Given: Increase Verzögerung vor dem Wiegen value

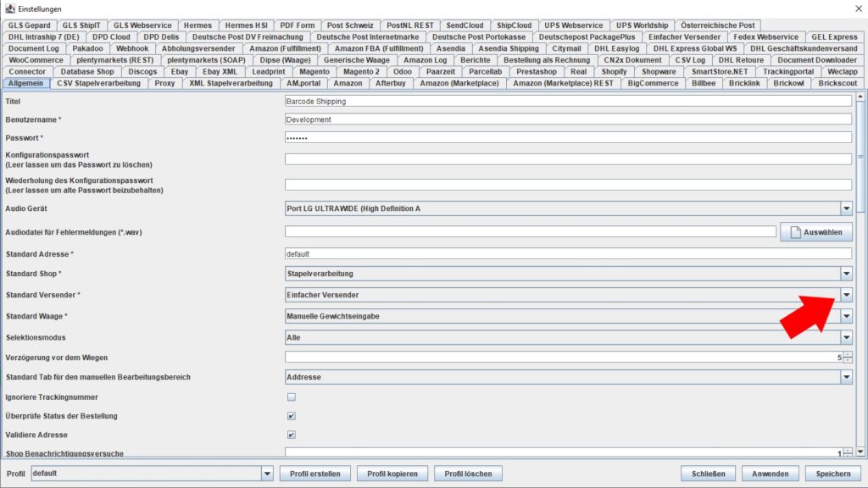Looking at the screenshot, I should point(848,355).
